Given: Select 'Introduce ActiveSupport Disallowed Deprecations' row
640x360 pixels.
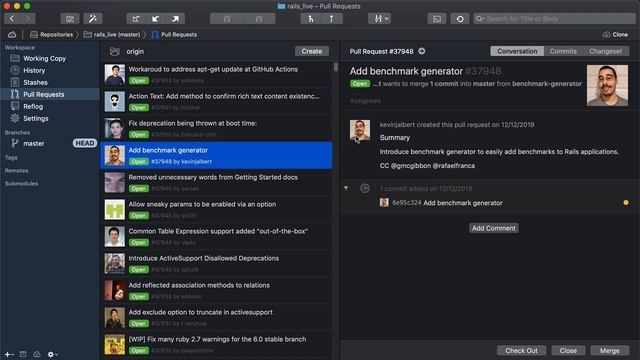Looking at the screenshot, I should [x=216, y=263].
